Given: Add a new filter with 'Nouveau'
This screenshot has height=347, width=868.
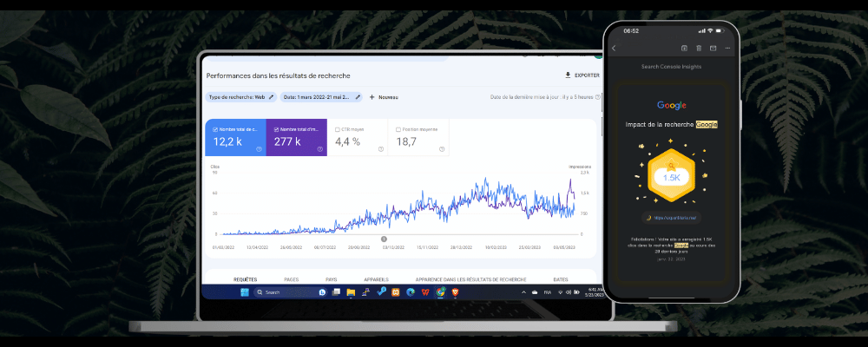Looking at the screenshot, I should pyautogui.click(x=383, y=97).
